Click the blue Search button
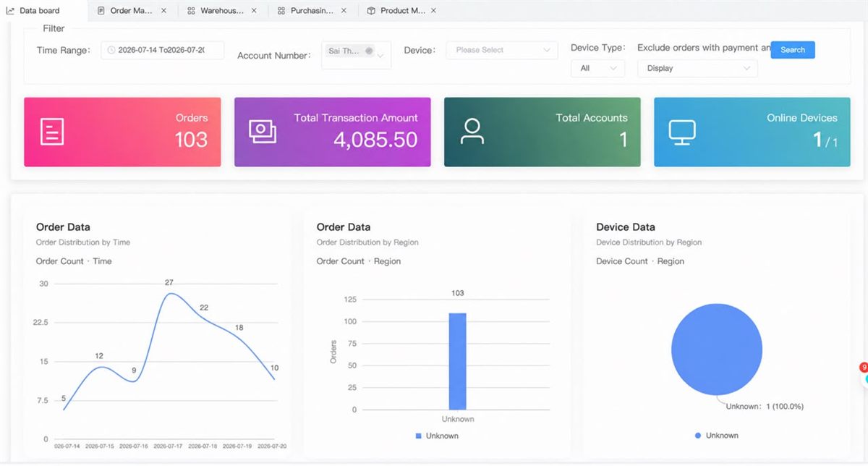 793,50
